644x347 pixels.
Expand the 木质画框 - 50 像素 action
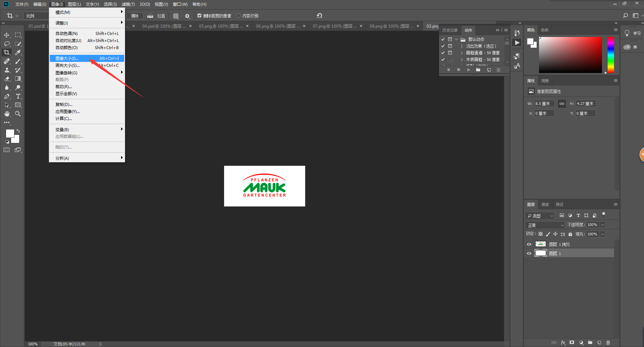(x=462, y=60)
